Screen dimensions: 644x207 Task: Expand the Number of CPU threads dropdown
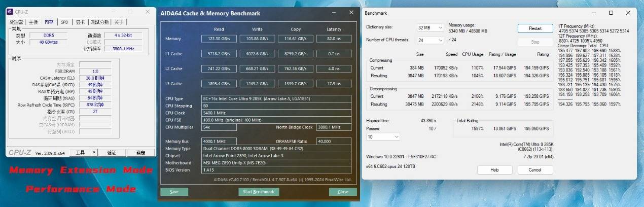pyautogui.click(x=430, y=40)
